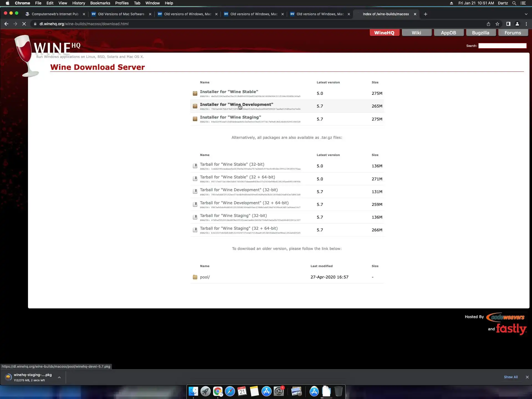Switch to Computernewb's Internet Pub tab
This screenshot has width=532, height=399.
[x=55, y=14]
